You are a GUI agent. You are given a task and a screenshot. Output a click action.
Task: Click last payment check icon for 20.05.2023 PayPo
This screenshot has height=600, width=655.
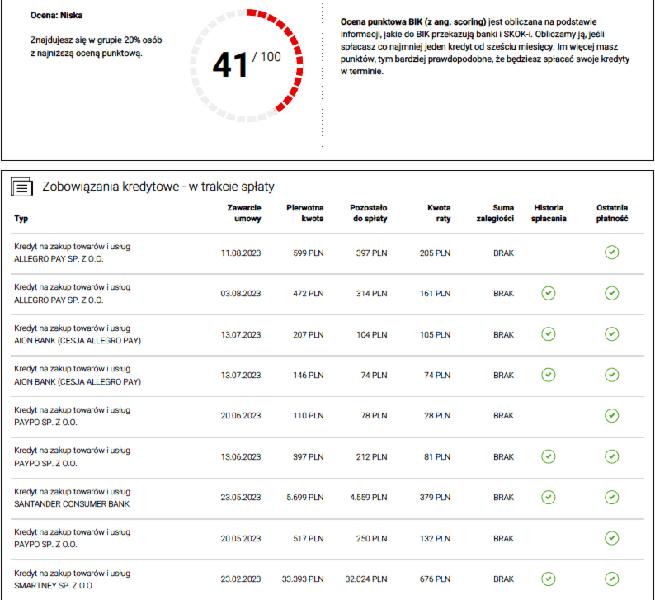[x=612, y=538]
